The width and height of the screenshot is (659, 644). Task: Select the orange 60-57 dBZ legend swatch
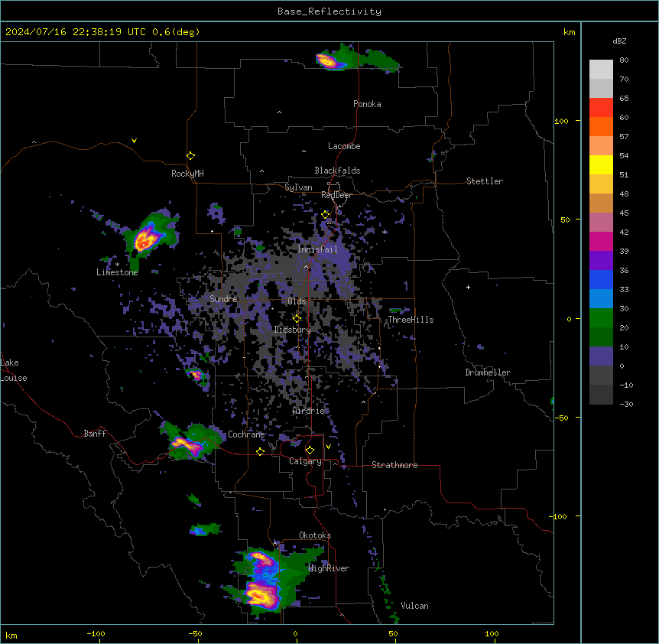pos(601,126)
